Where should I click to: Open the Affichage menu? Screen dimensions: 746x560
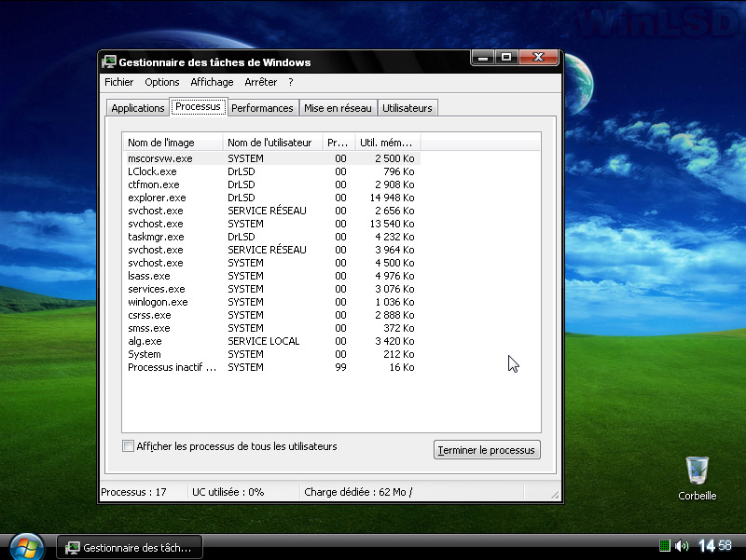(212, 82)
